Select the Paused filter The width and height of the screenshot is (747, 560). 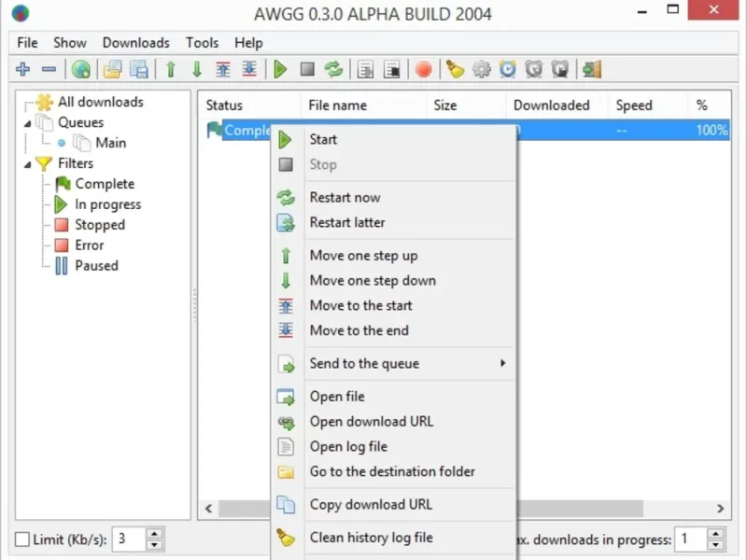(x=97, y=266)
